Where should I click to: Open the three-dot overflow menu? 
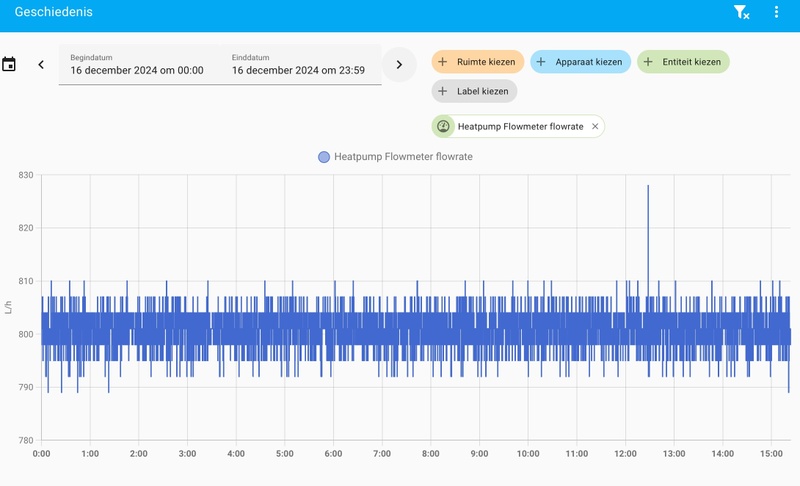(x=776, y=12)
